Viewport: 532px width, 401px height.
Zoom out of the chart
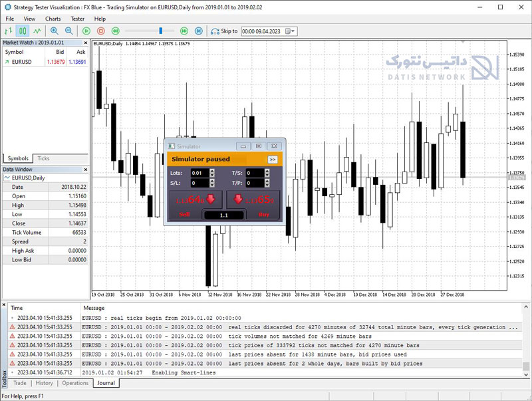pos(69,31)
